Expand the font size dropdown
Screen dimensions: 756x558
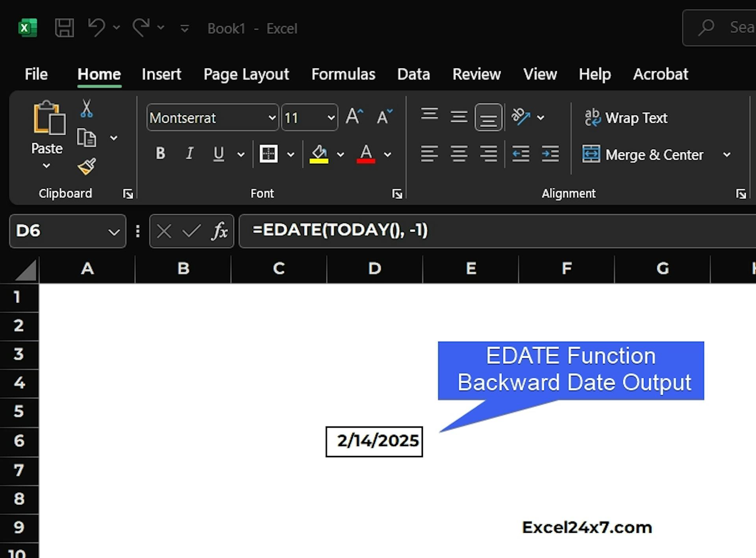tap(331, 118)
